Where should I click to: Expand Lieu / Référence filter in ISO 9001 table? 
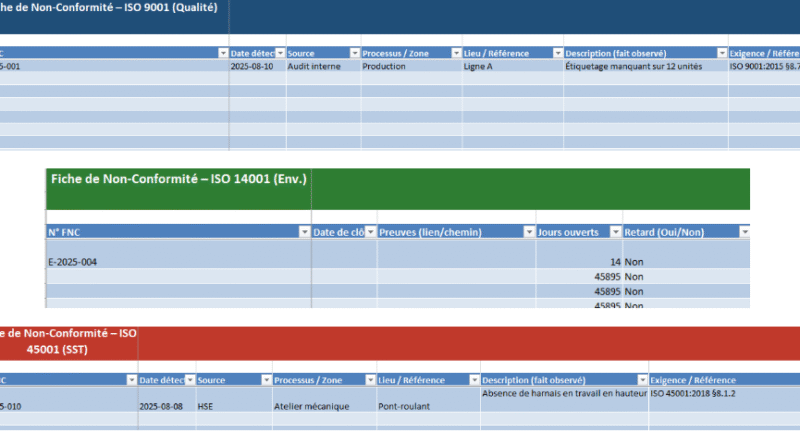coord(555,53)
